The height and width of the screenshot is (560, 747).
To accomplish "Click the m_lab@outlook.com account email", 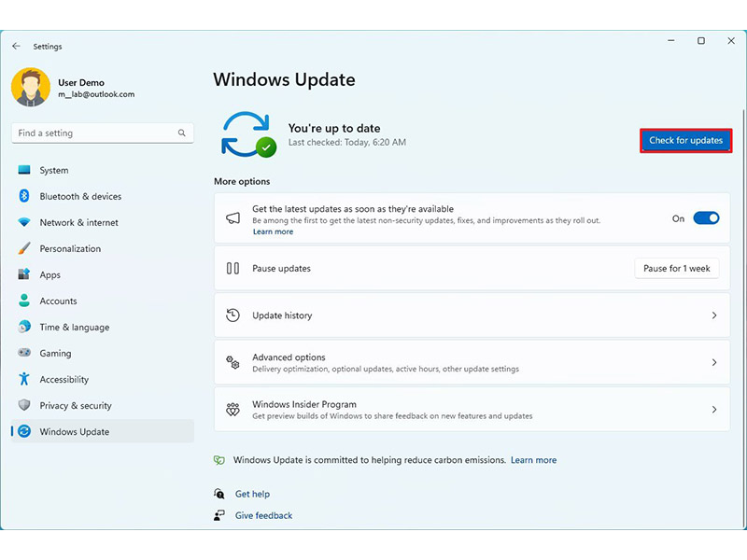I will (96, 94).
